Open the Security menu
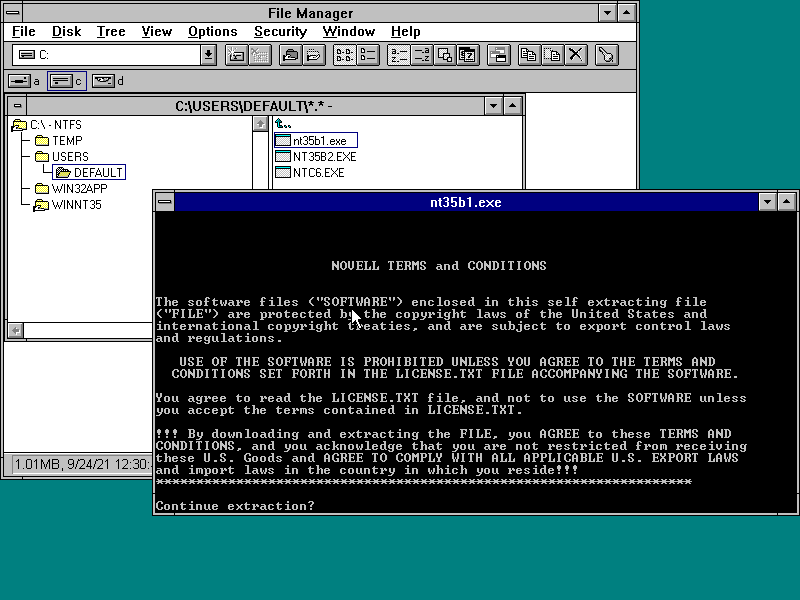The image size is (800, 600). point(280,32)
